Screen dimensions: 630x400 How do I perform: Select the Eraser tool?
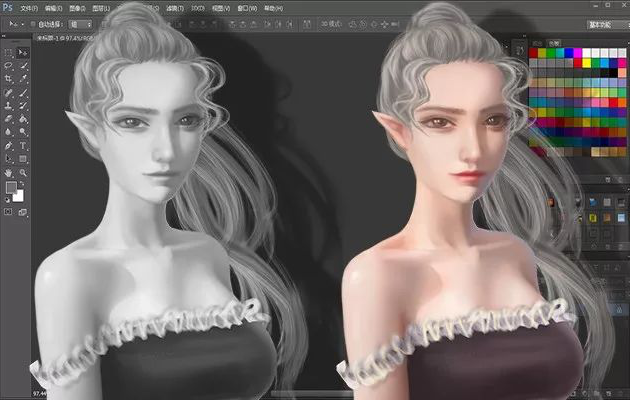(x=8, y=119)
